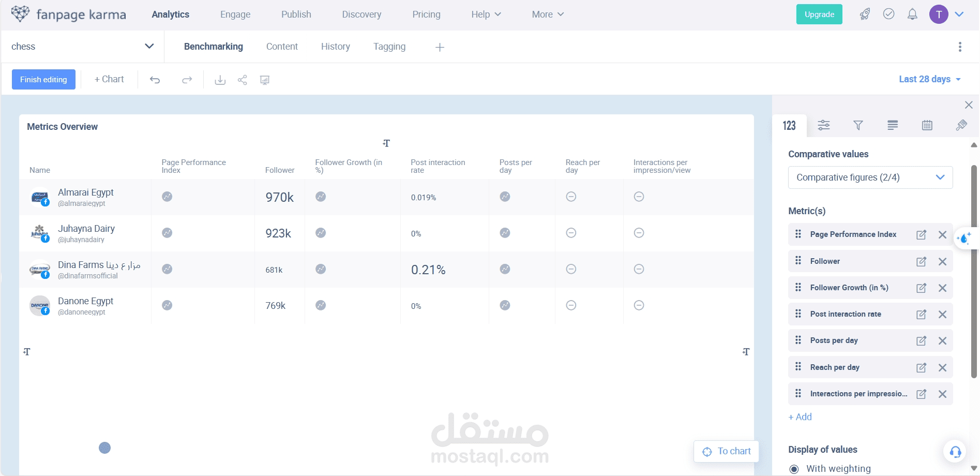This screenshot has width=980, height=476.
Task: Go to the Discovery section
Action: pos(361,14)
